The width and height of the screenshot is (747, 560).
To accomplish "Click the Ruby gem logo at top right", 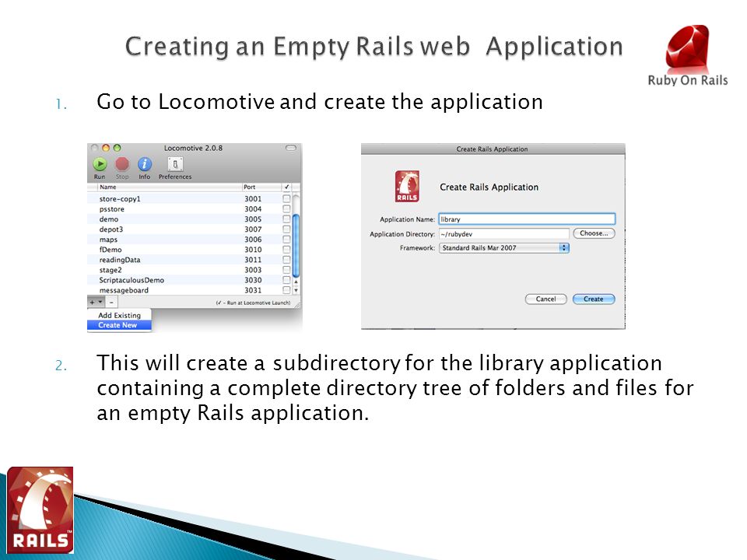I will tap(687, 48).
